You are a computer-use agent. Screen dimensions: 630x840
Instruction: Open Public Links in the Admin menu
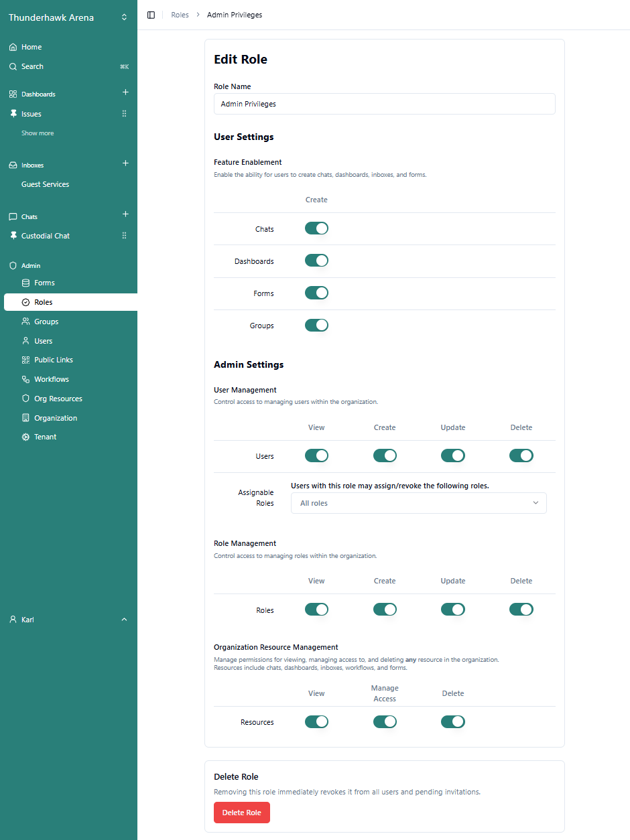(54, 360)
